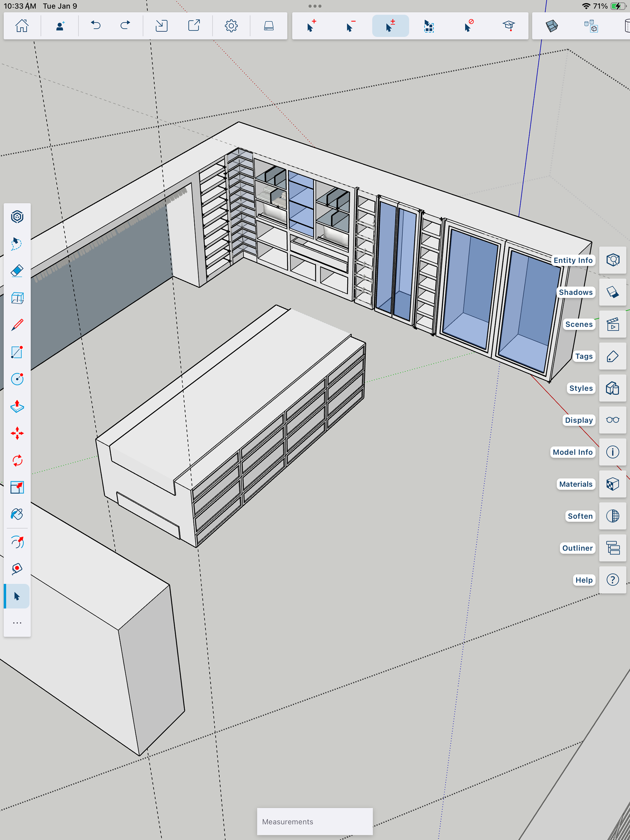Expand the three-dot multitasking menu
The height and width of the screenshot is (840, 630).
(315, 6)
